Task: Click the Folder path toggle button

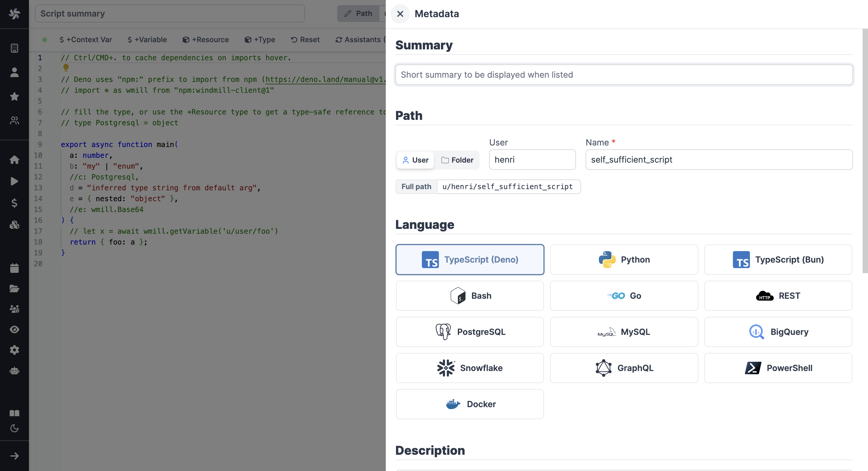Action: click(x=458, y=160)
